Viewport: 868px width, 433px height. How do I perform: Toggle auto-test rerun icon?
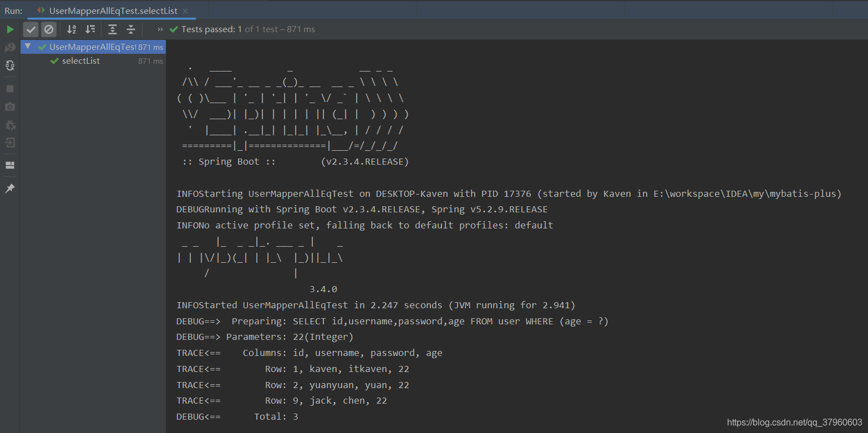tap(10, 65)
